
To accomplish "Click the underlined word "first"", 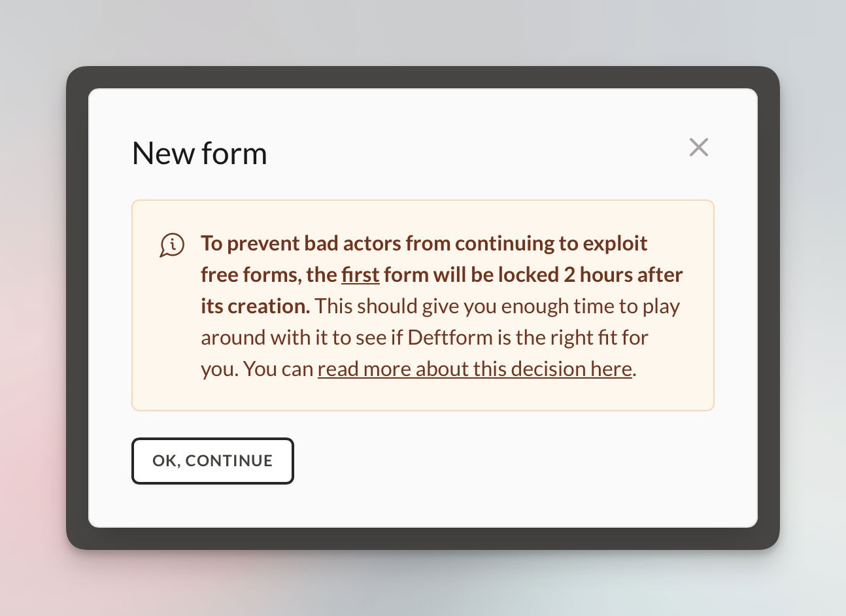I will point(360,275).
